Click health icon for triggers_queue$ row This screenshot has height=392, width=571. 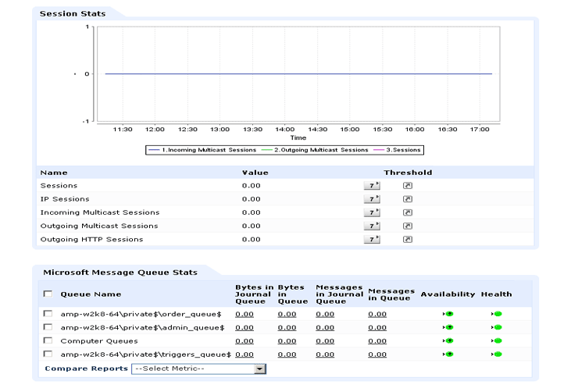[x=497, y=355]
